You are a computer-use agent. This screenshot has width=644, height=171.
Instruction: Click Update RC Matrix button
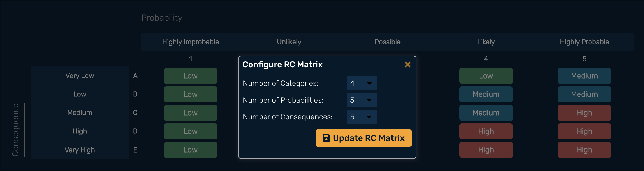pyautogui.click(x=364, y=138)
